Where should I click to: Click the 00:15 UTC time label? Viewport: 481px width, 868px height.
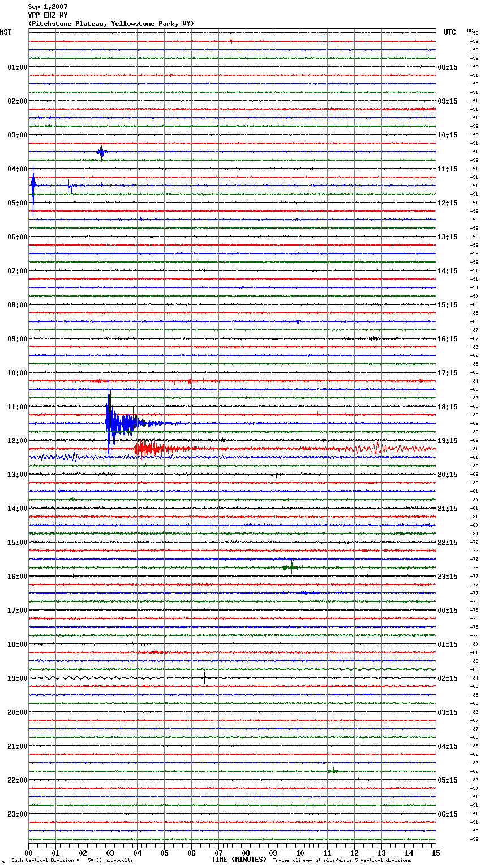tap(448, 611)
